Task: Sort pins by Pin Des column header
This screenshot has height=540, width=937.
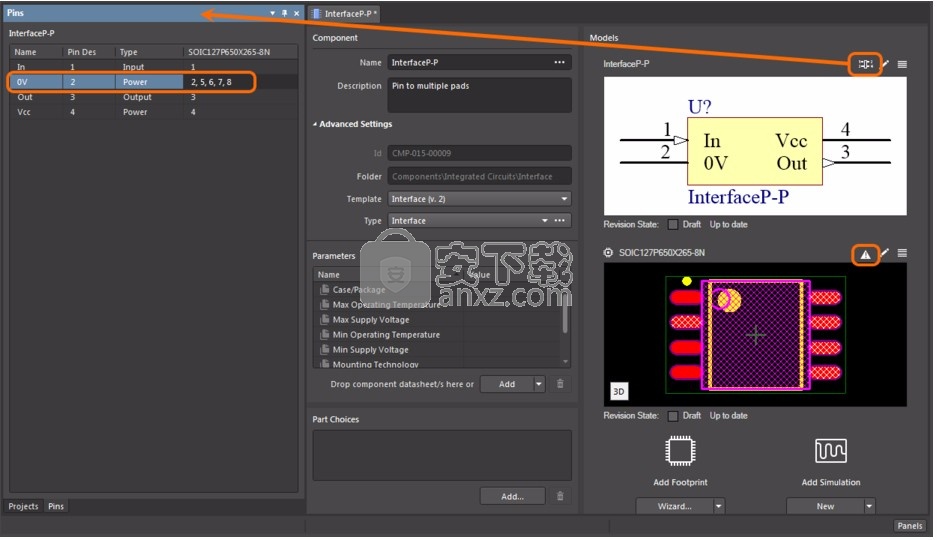Action: tap(88, 52)
